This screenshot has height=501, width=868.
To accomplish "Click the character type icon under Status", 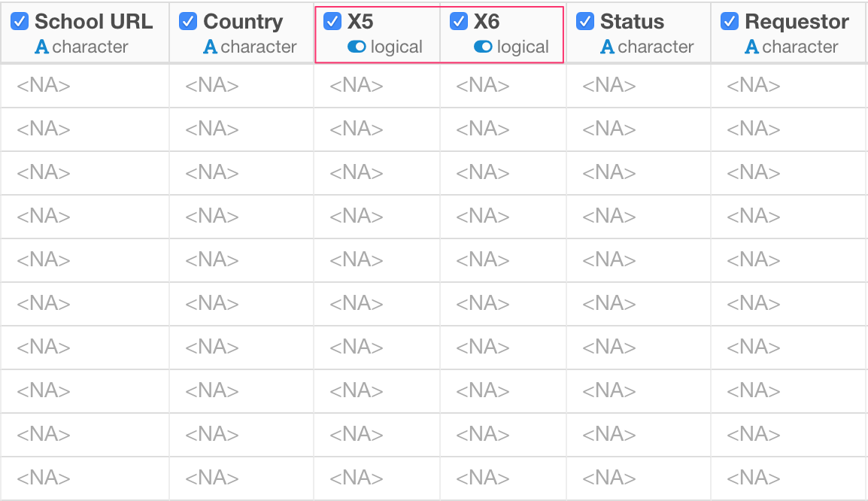I will 607,47.
